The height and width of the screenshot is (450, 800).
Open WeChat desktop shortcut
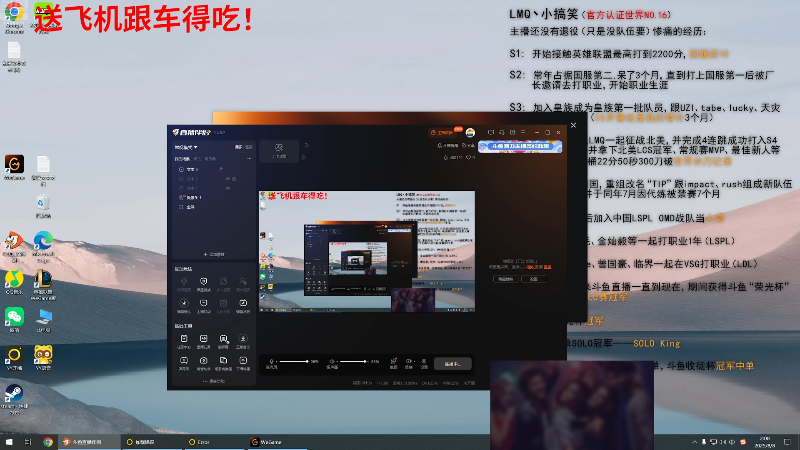point(14,320)
